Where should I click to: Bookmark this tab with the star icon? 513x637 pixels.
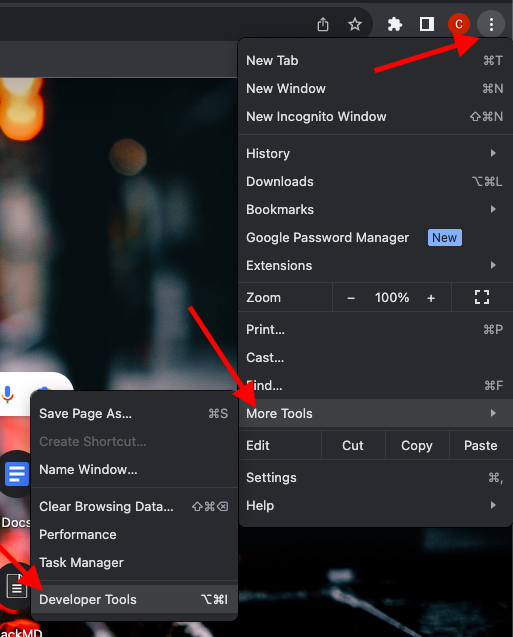click(x=355, y=24)
